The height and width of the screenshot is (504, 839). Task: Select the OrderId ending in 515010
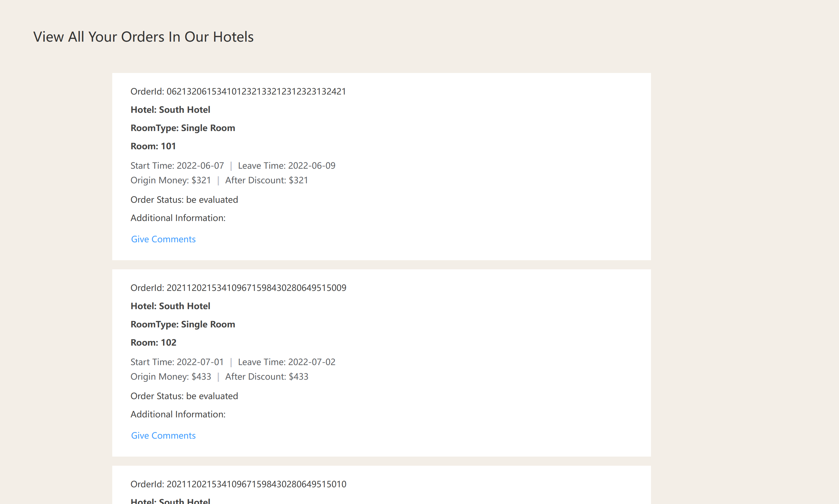pos(238,484)
